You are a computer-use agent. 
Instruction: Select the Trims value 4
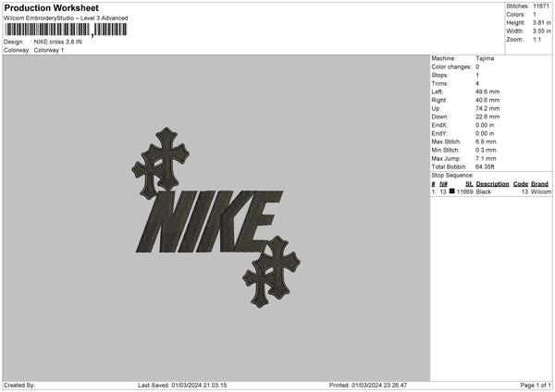(x=477, y=83)
